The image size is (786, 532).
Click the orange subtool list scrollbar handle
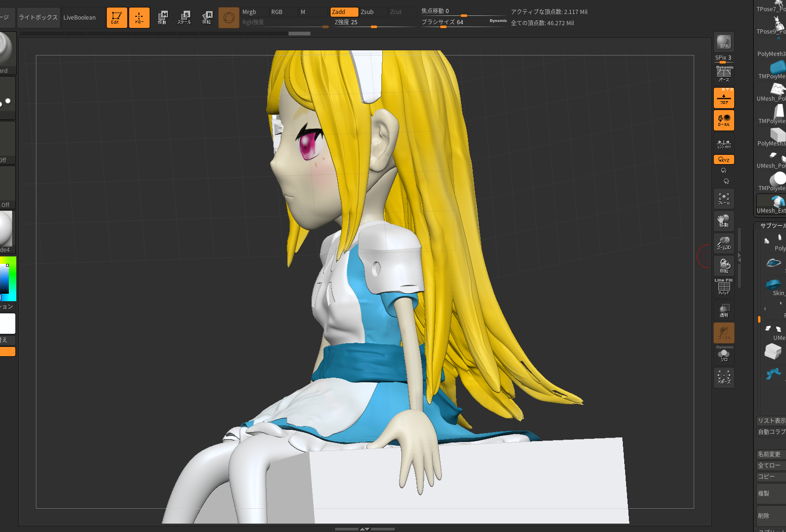click(759, 319)
